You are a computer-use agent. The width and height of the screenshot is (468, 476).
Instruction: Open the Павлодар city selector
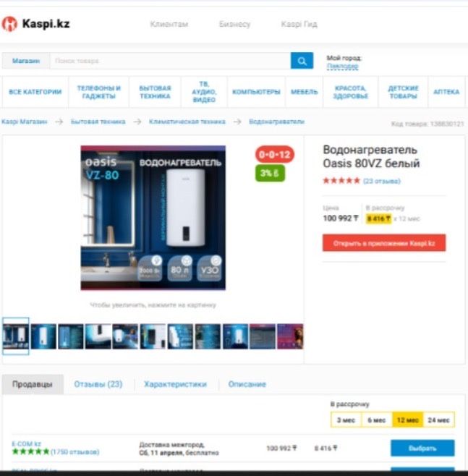(342, 66)
